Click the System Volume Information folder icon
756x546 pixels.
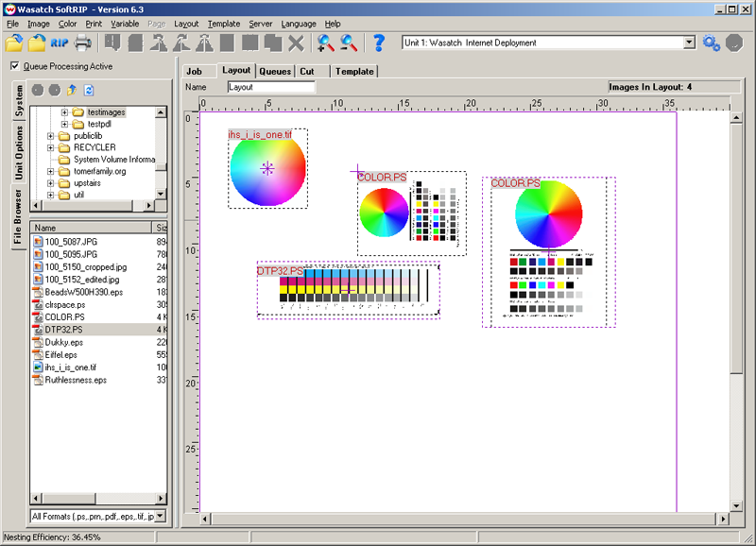pyautogui.click(x=64, y=160)
